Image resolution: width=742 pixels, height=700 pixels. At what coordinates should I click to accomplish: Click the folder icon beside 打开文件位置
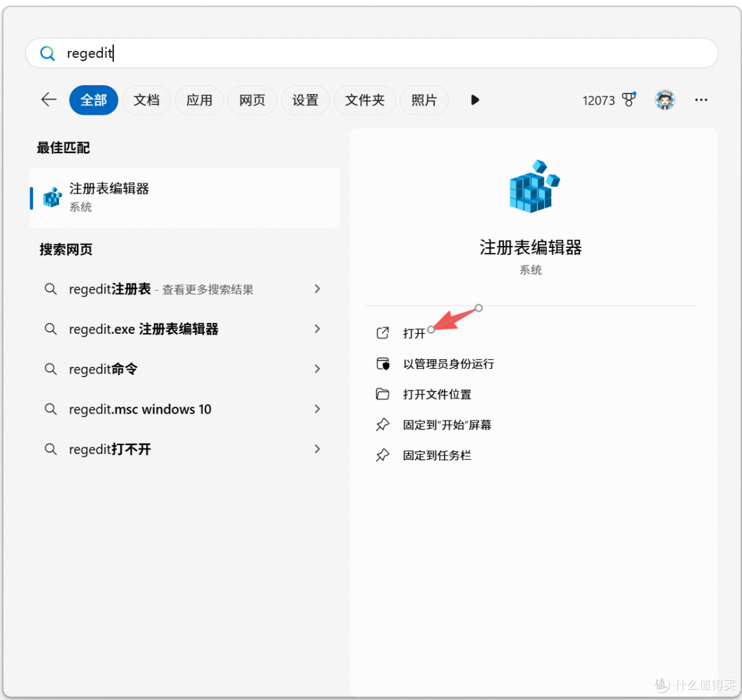point(383,394)
